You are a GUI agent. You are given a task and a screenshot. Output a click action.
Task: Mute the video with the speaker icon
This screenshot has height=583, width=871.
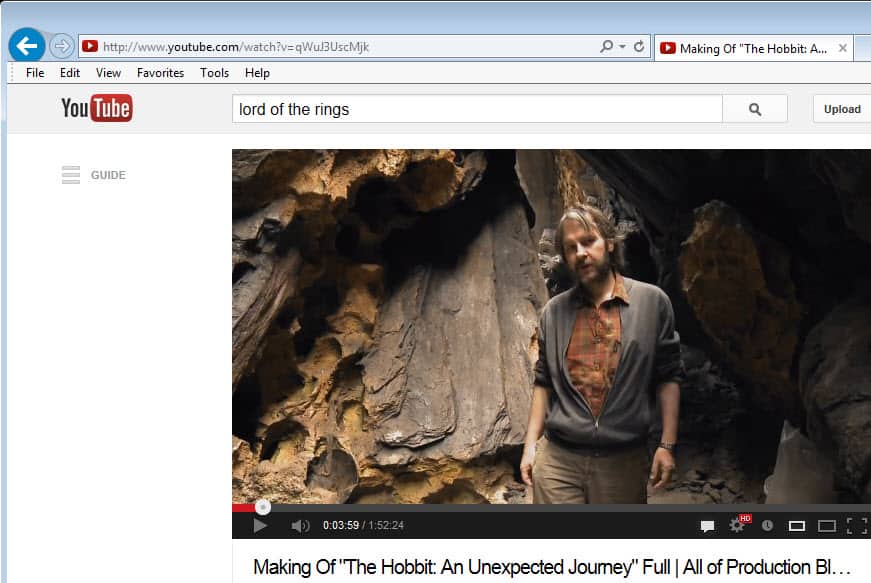pyautogui.click(x=300, y=525)
